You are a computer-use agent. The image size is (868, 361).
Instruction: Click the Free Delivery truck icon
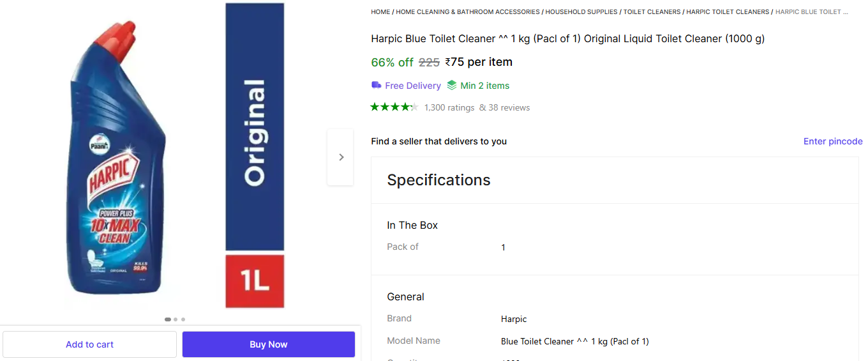click(377, 85)
